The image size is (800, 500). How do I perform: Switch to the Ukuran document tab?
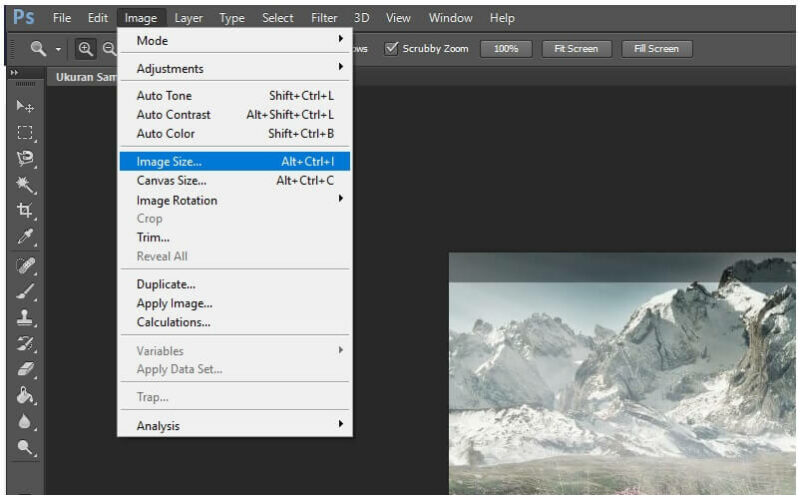(83, 77)
